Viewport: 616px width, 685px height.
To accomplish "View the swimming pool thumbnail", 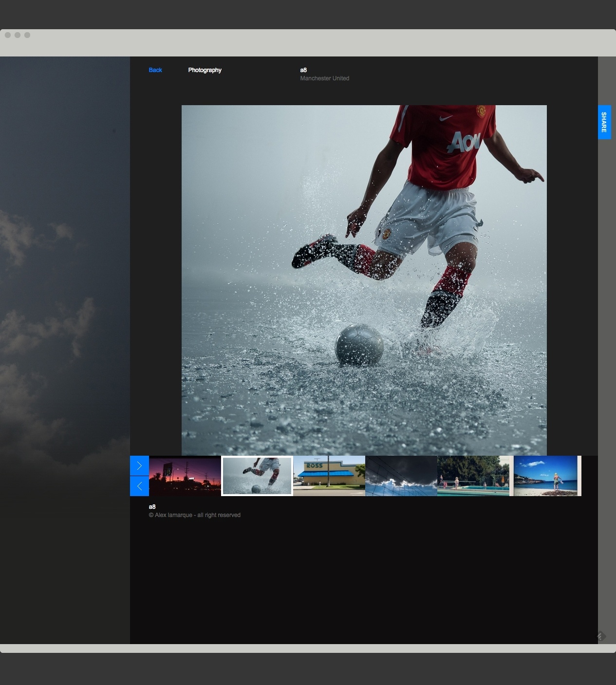I will (x=473, y=476).
